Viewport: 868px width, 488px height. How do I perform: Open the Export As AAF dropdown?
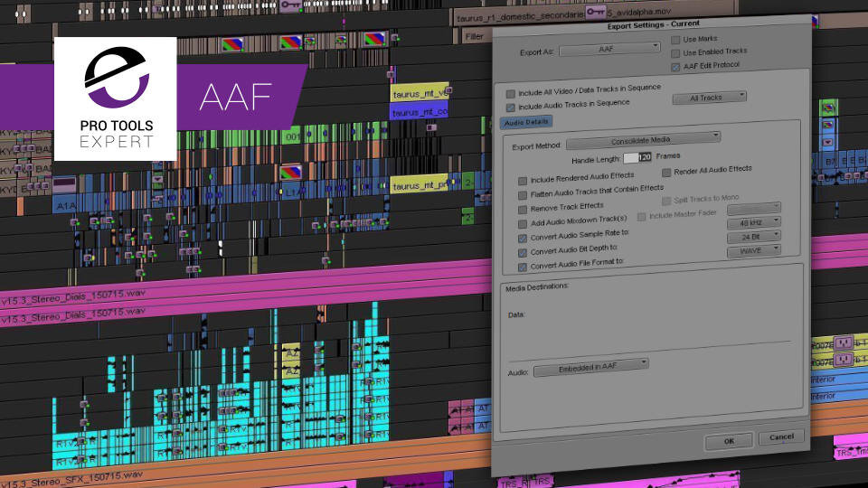pyautogui.click(x=609, y=49)
